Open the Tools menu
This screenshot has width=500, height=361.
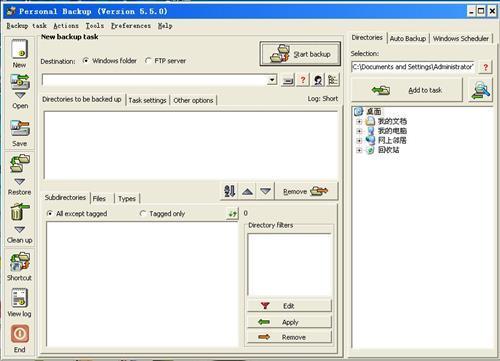point(95,26)
